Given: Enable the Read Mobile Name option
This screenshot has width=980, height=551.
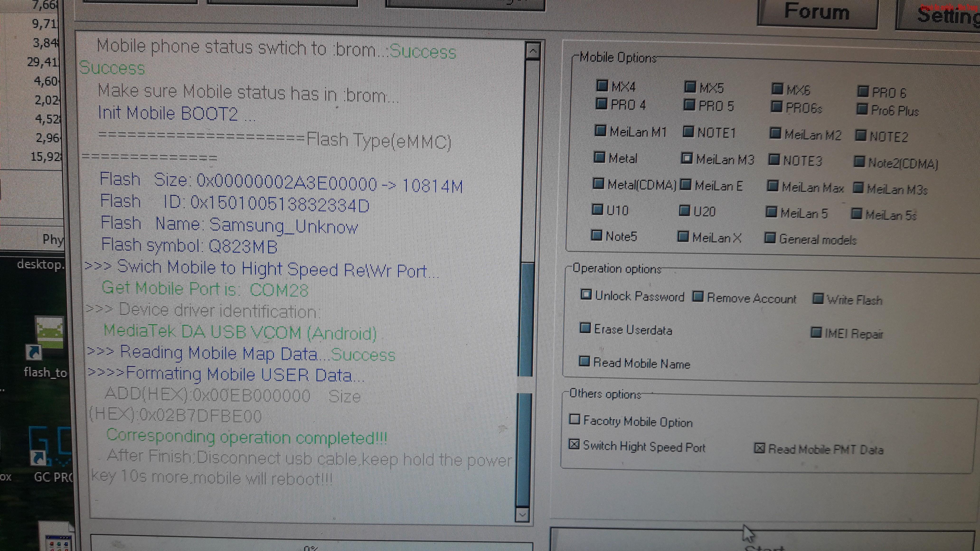Looking at the screenshot, I should [584, 361].
